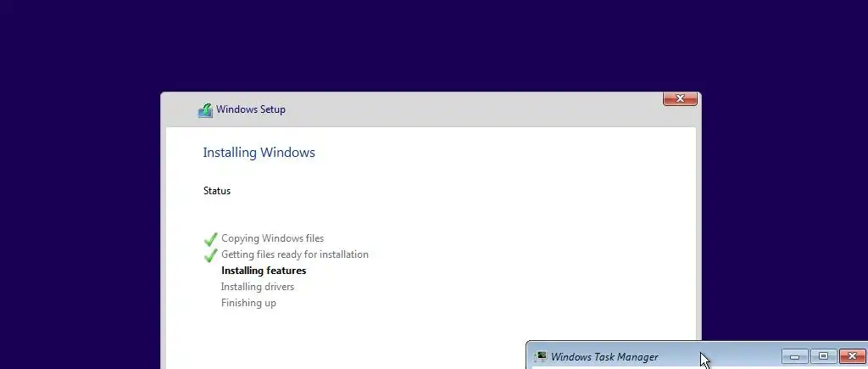The height and width of the screenshot is (369, 868).
Task: Close the Windows Setup dialog
Action: [680, 98]
